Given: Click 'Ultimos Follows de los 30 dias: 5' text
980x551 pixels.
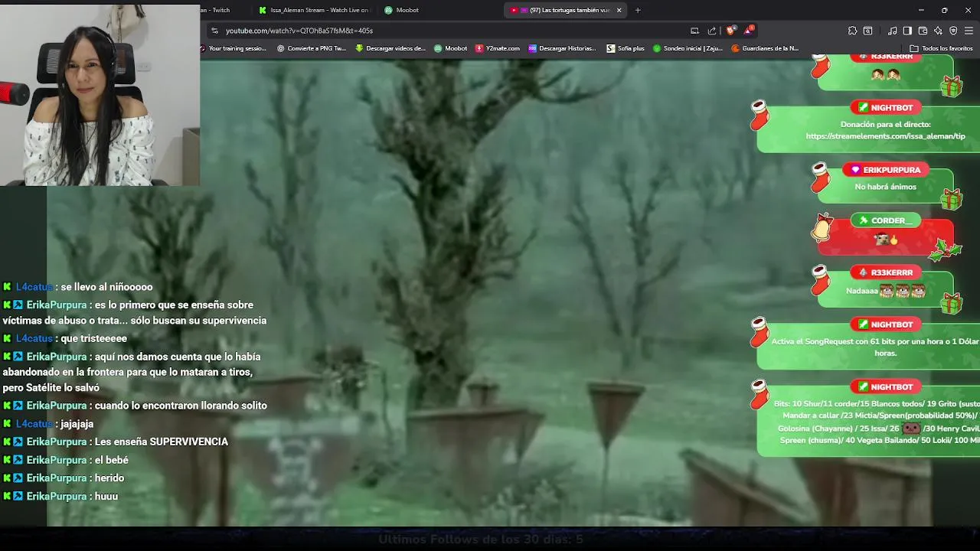Looking at the screenshot, I should pos(481,540).
